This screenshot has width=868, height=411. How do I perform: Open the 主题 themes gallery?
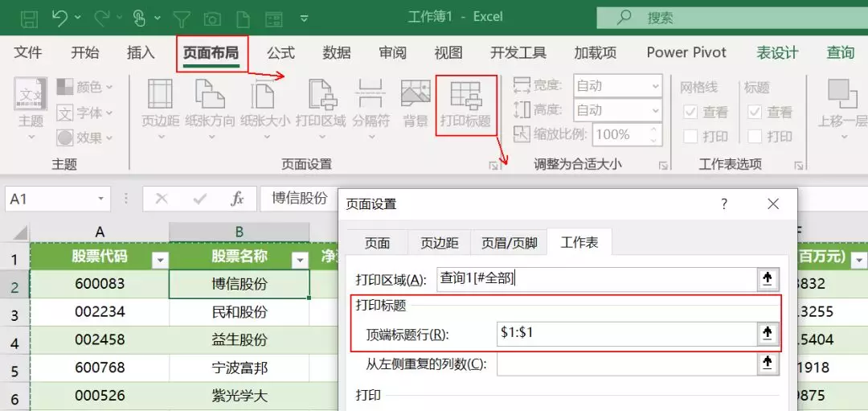coord(31,108)
